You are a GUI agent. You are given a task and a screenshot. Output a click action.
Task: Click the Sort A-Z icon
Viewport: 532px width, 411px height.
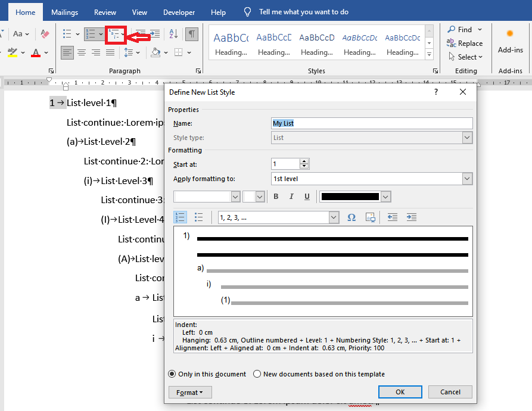(173, 34)
